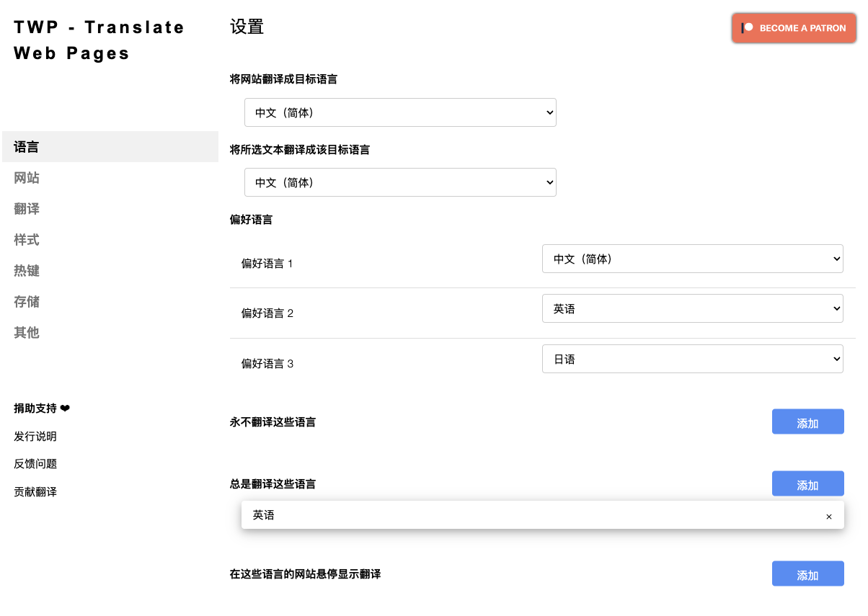This screenshot has height=616, width=868.
Task: Open the 将所选文本翻译成该目标语言 dropdown
Action: [400, 182]
